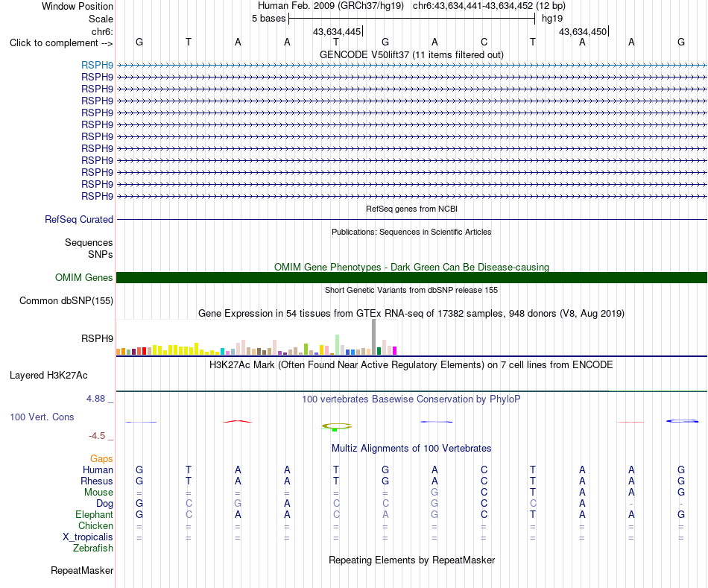Click 'Click to complement -->' label
708x588 pixels.
tap(61, 43)
